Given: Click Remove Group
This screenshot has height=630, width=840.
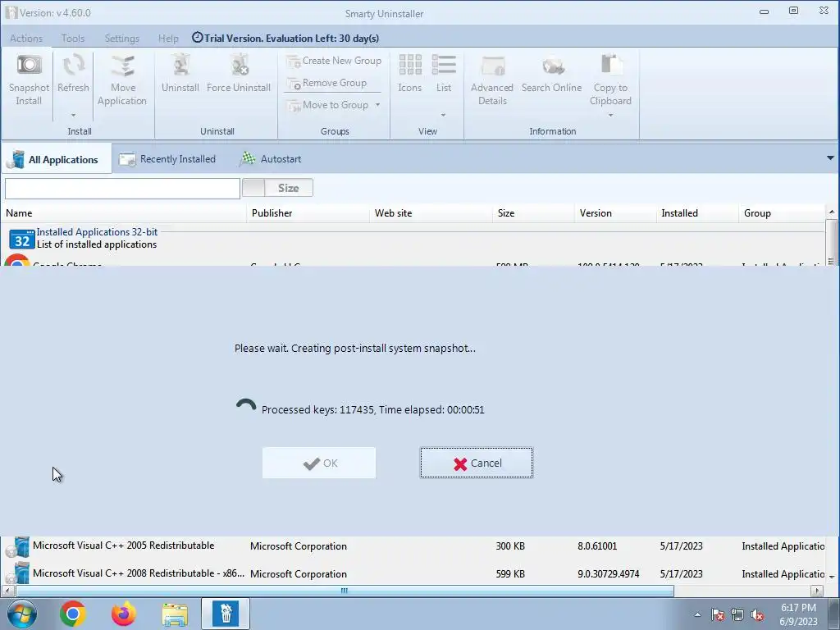Looking at the screenshot, I should 326,83.
